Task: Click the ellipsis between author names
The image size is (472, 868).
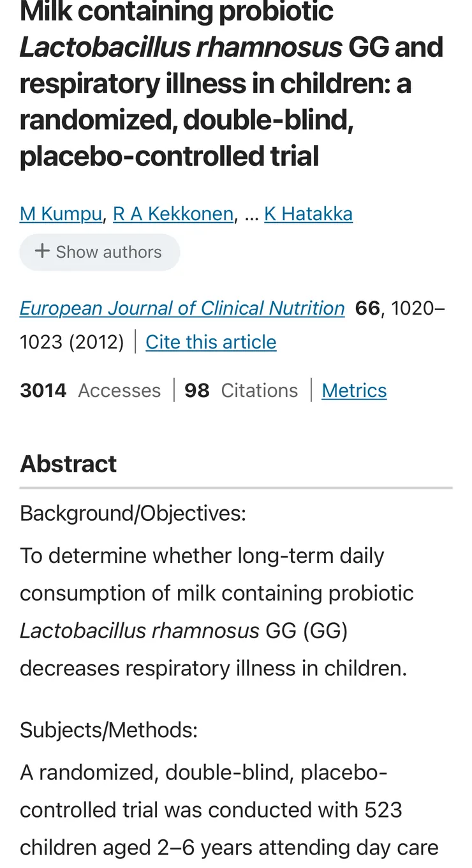Action: pos(251,214)
